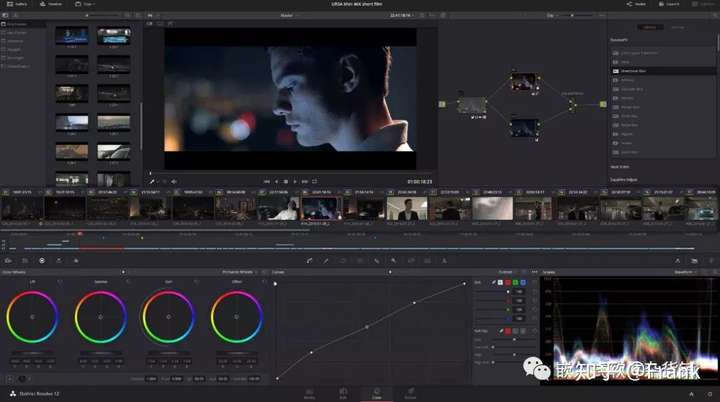Click the Gain color wheel center
This screenshot has width=720, height=402.
169,317
